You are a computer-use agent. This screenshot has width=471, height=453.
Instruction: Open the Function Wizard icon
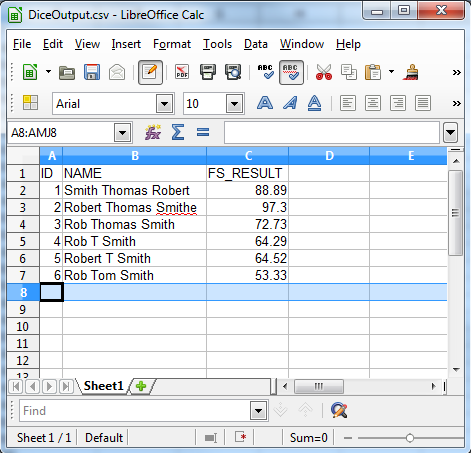[153, 133]
